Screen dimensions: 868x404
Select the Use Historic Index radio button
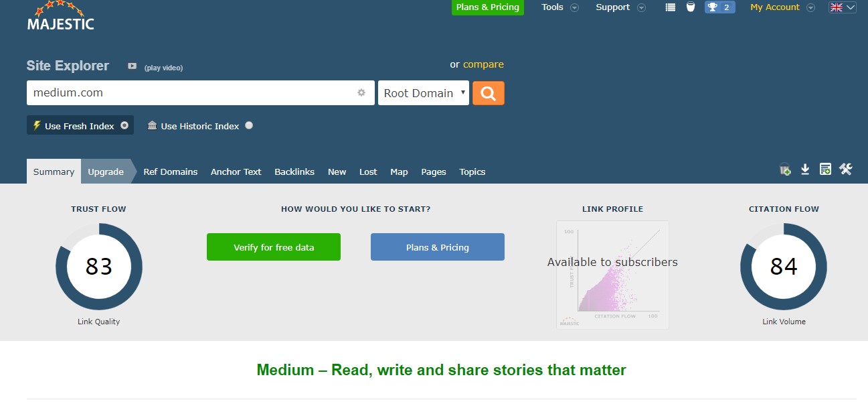point(249,125)
